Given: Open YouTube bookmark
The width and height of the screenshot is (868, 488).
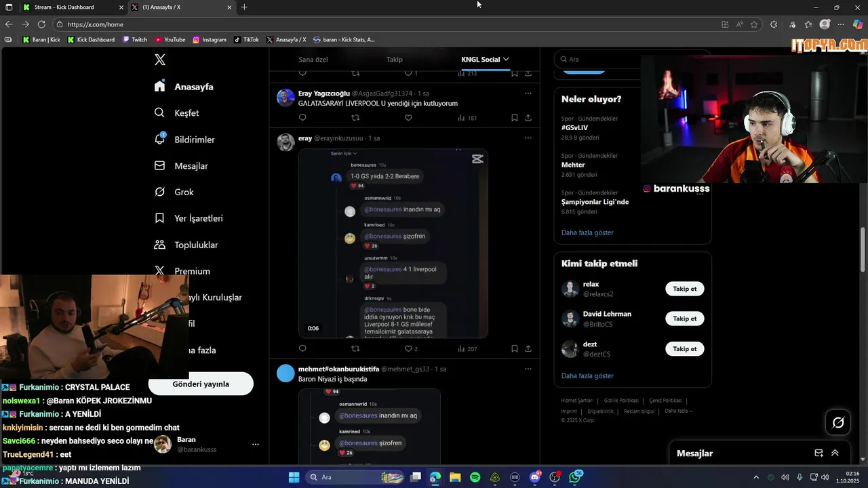Looking at the screenshot, I should (170, 40).
